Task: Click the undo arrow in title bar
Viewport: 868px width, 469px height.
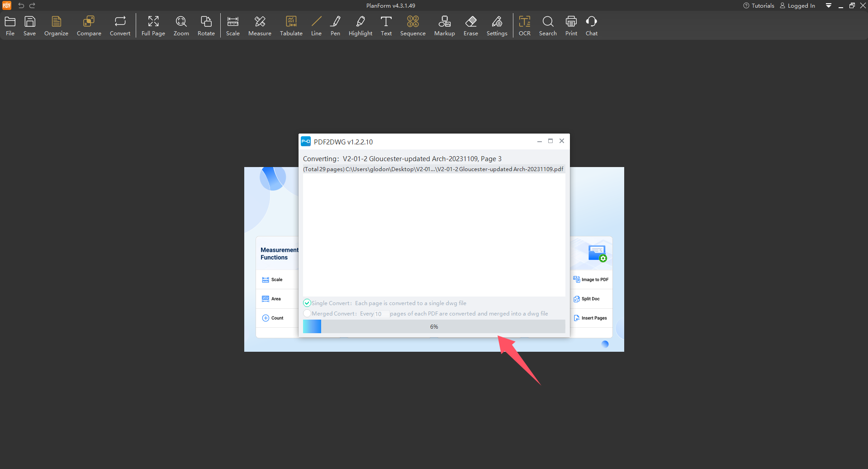Action: point(21,5)
